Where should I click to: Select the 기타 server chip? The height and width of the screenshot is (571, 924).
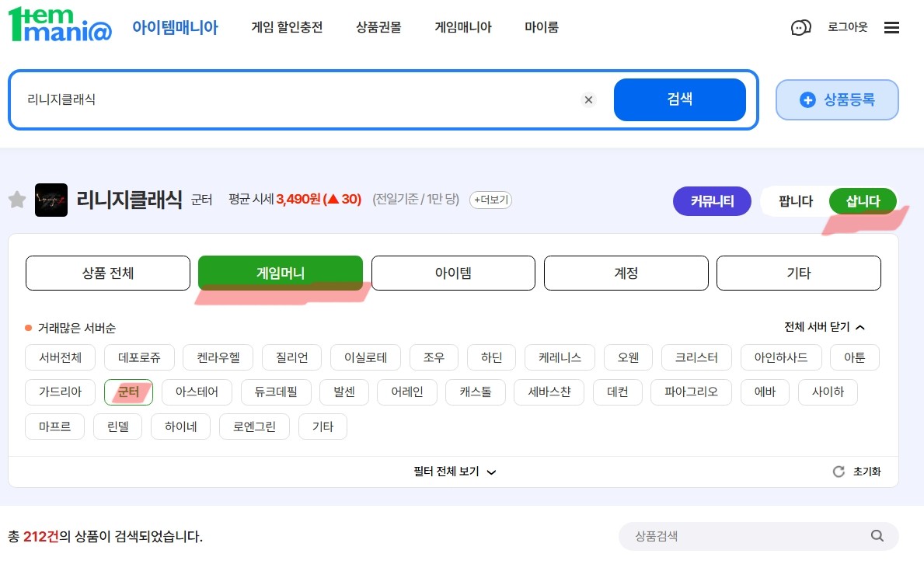click(323, 427)
